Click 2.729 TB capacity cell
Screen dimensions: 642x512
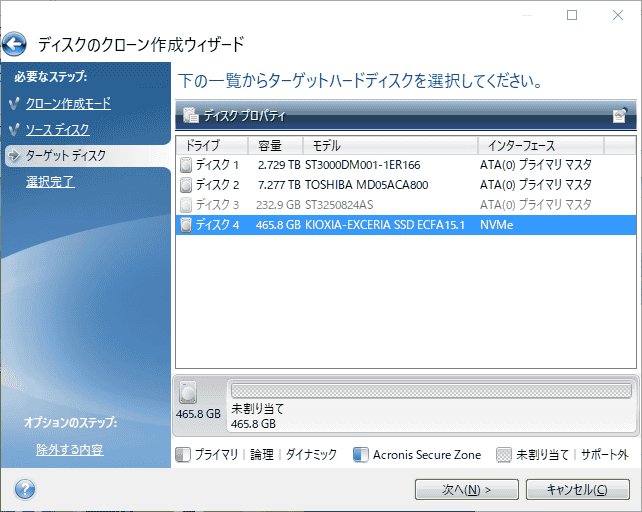pos(279,165)
